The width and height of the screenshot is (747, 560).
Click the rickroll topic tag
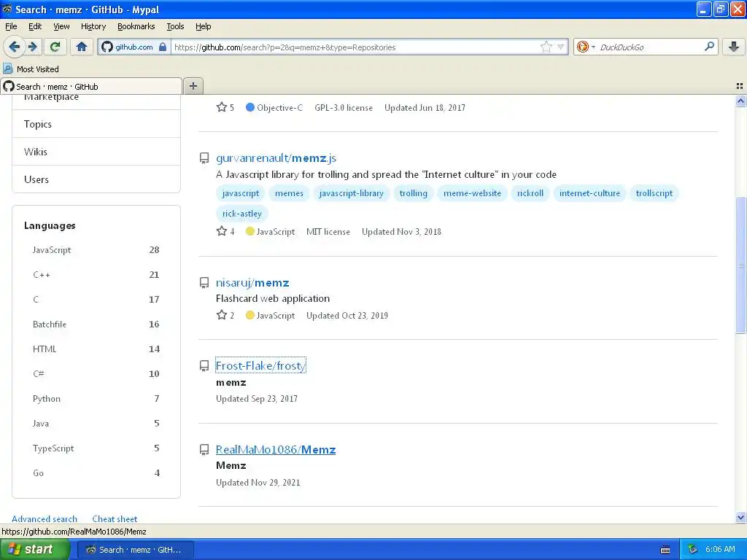click(530, 192)
